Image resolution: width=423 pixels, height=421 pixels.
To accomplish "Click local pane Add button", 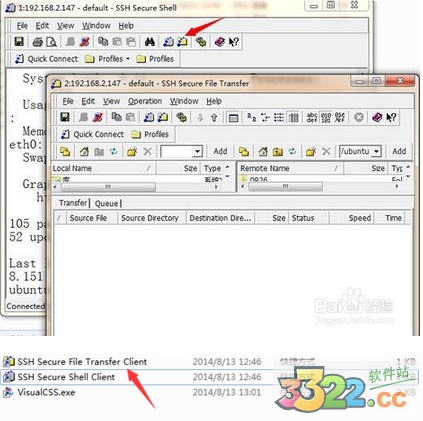I will [x=220, y=152].
